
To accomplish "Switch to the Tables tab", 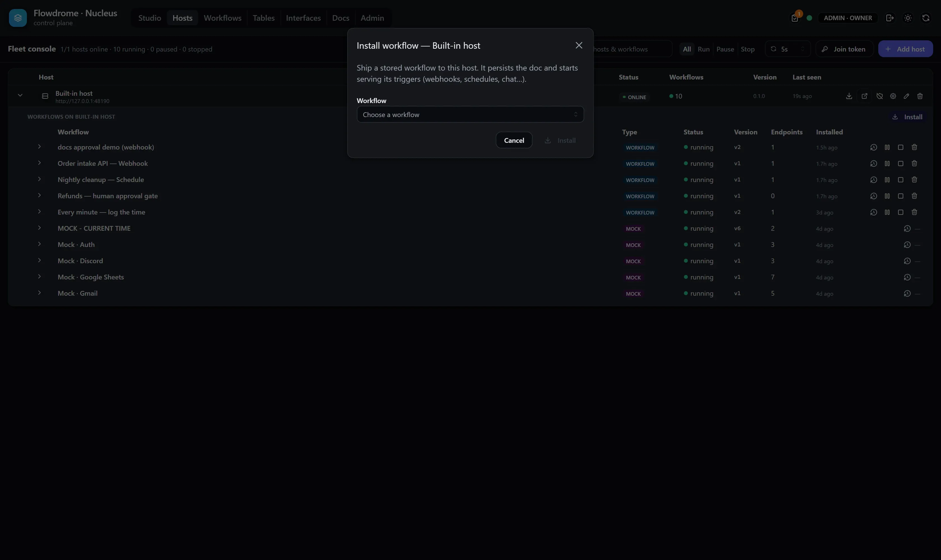I will click(x=264, y=18).
